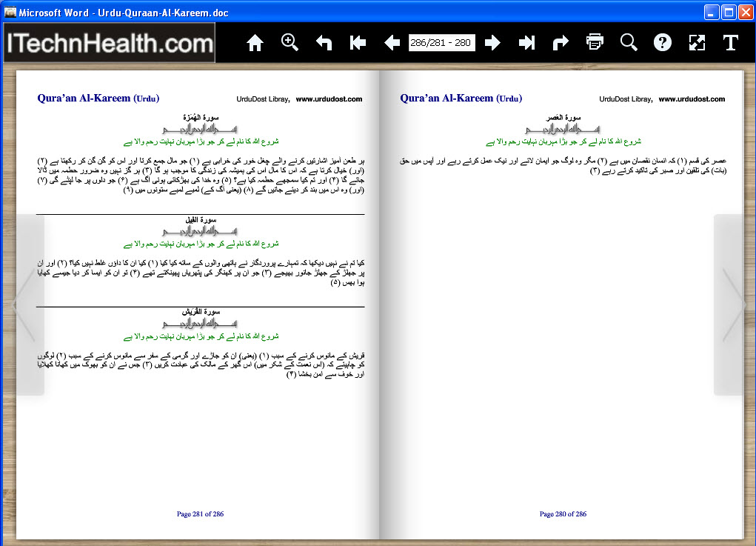Click "UrduDost Libray," text on right page
Viewport: 756px width, 546px height.
pyautogui.click(x=626, y=99)
